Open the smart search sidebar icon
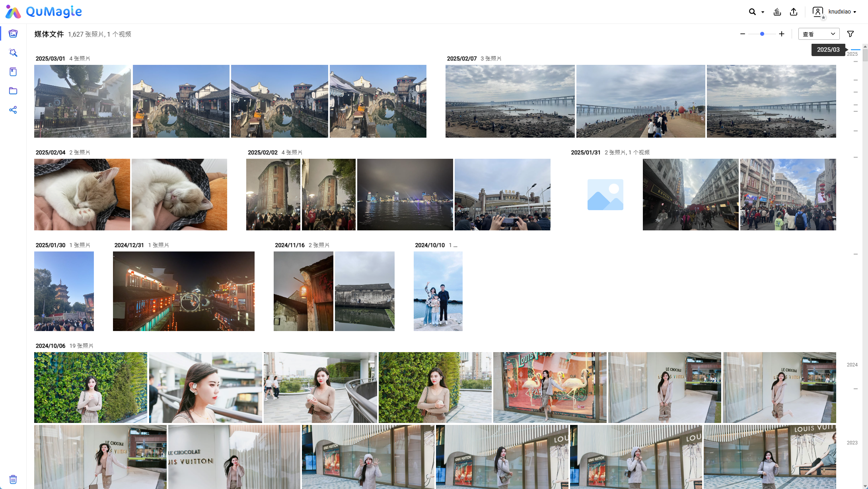868x489 pixels. point(13,53)
